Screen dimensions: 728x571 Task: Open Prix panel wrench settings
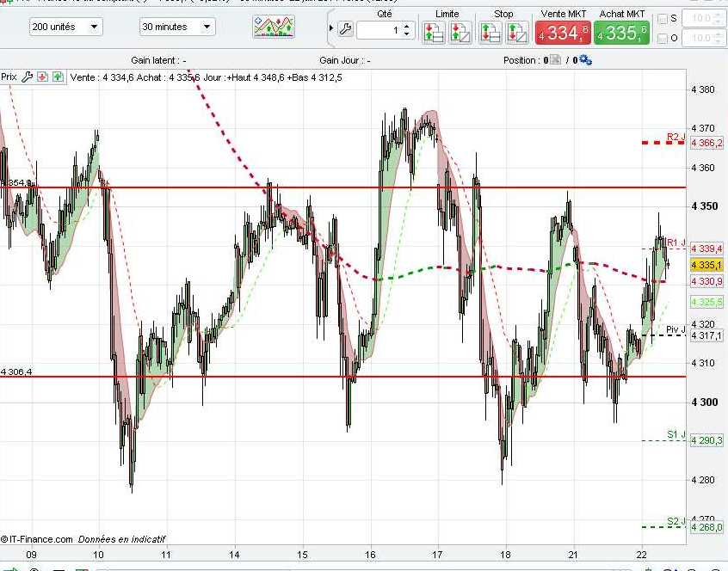[27, 77]
